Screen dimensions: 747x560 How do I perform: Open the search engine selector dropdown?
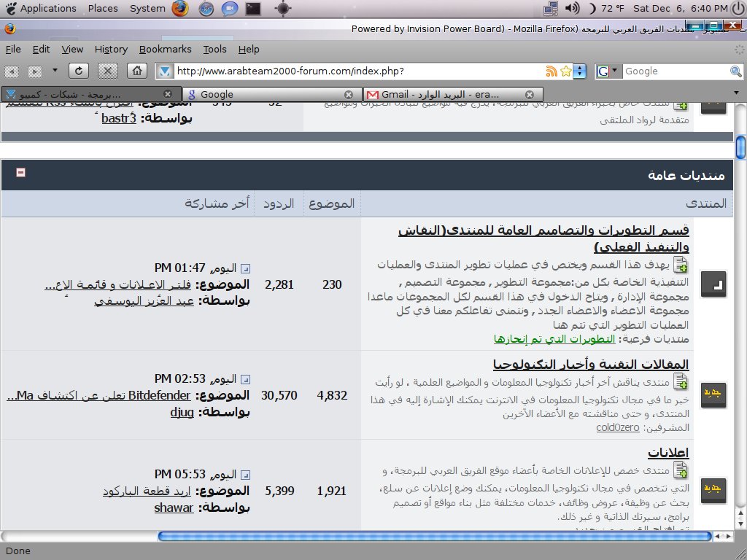point(608,71)
